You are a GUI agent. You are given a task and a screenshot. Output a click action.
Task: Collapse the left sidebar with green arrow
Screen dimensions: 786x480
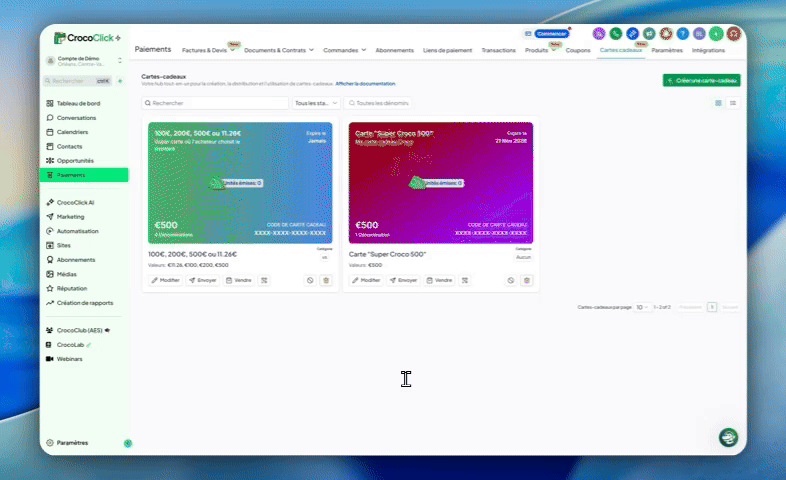(127, 443)
